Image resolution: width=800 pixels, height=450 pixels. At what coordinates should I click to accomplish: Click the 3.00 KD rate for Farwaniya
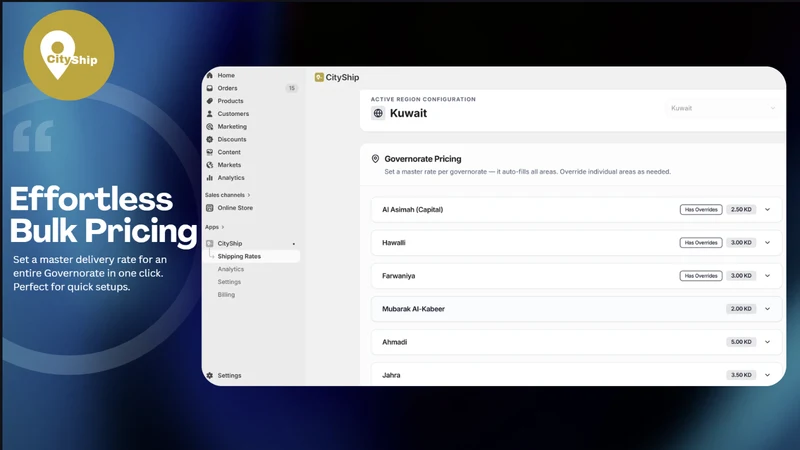[x=741, y=276]
